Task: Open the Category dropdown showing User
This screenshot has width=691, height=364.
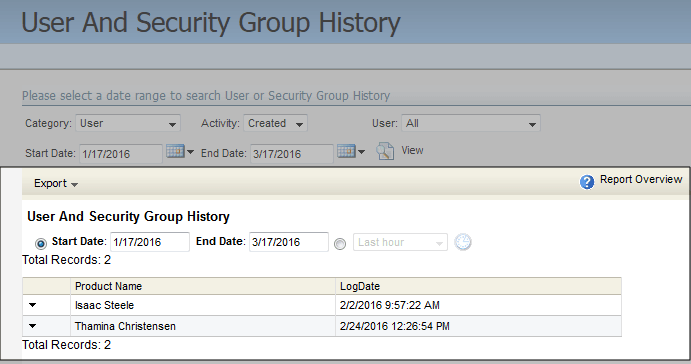Action: [128, 123]
